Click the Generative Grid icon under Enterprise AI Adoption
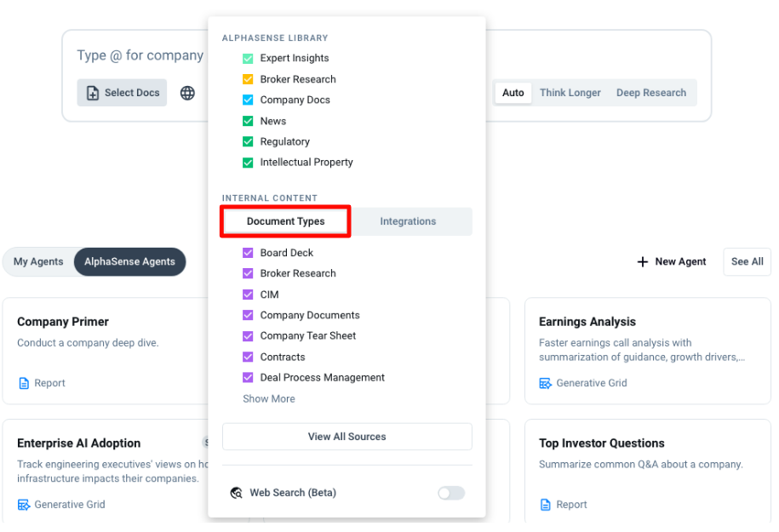The height and width of the screenshot is (532, 779). pyautogui.click(x=24, y=505)
